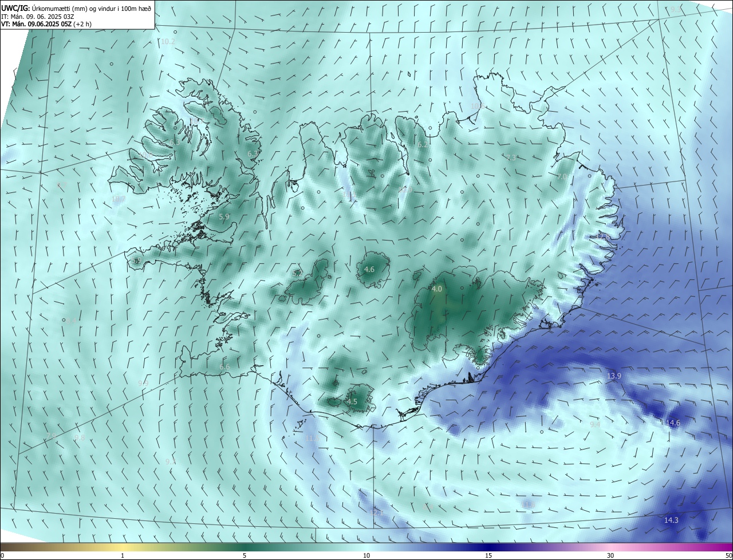The height and width of the screenshot is (560, 733).
Task: Click the 14.6 precipitation value label
Action: pyautogui.click(x=673, y=423)
